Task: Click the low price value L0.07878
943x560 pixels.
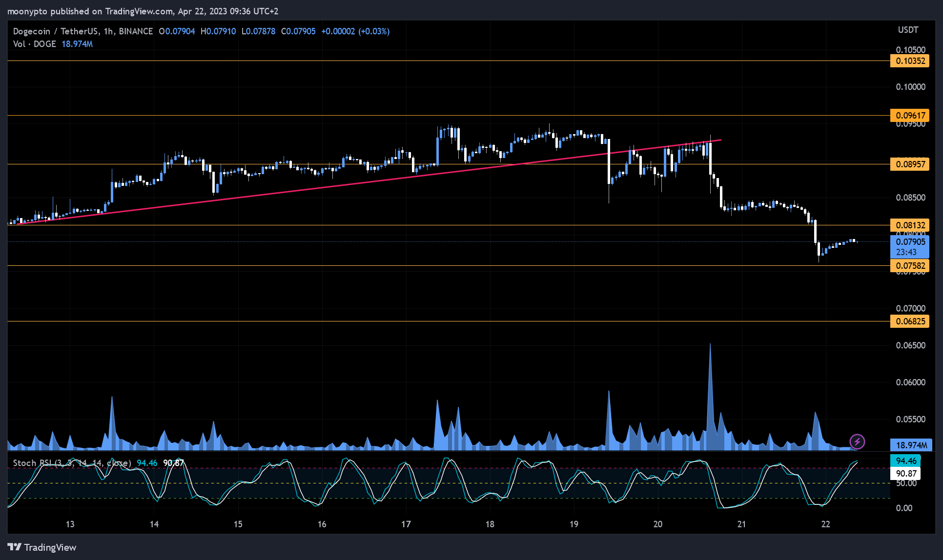Action: (x=258, y=31)
